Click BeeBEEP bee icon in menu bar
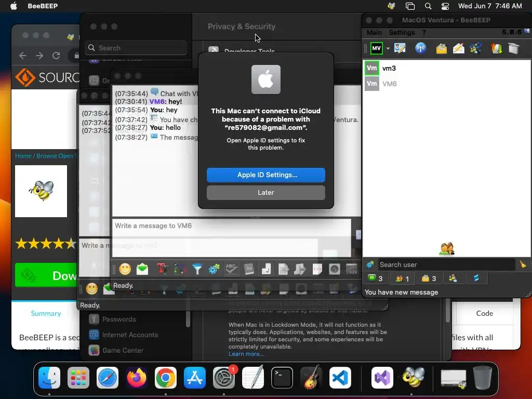This screenshot has height=399, width=532. (x=392, y=6)
